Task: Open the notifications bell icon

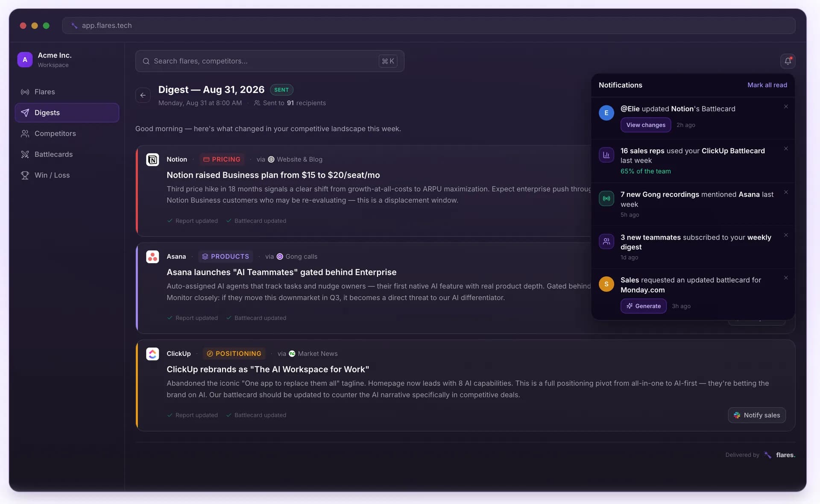Action: click(788, 61)
